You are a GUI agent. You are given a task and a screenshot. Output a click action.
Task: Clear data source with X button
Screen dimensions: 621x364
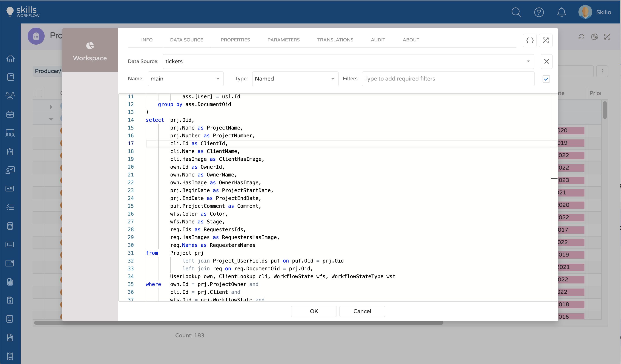point(546,61)
